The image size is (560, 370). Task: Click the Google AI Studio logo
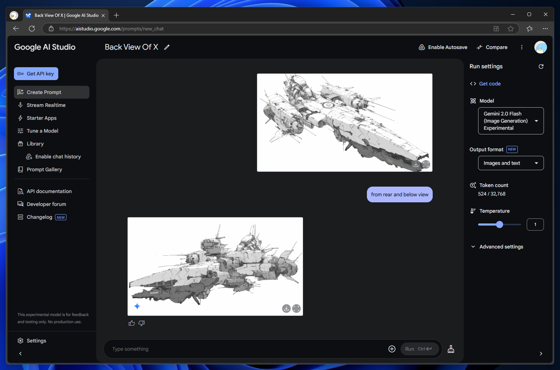tap(45, 47)
